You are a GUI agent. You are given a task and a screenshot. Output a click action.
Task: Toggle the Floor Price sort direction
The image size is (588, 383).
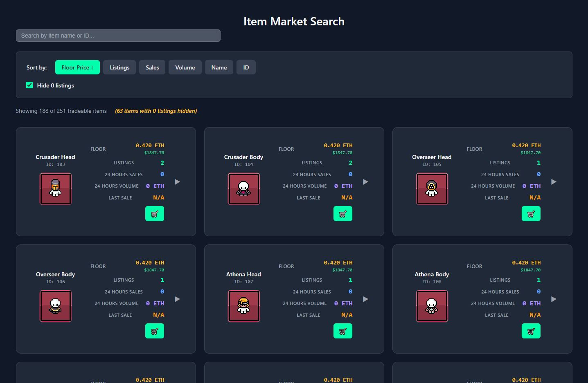coord(77,67)
